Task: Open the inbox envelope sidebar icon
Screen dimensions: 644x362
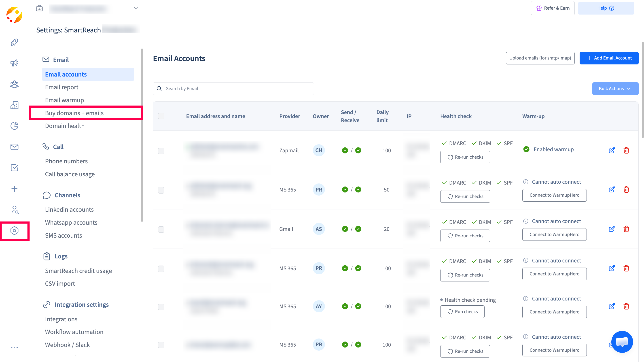Action: pos(14,147)
